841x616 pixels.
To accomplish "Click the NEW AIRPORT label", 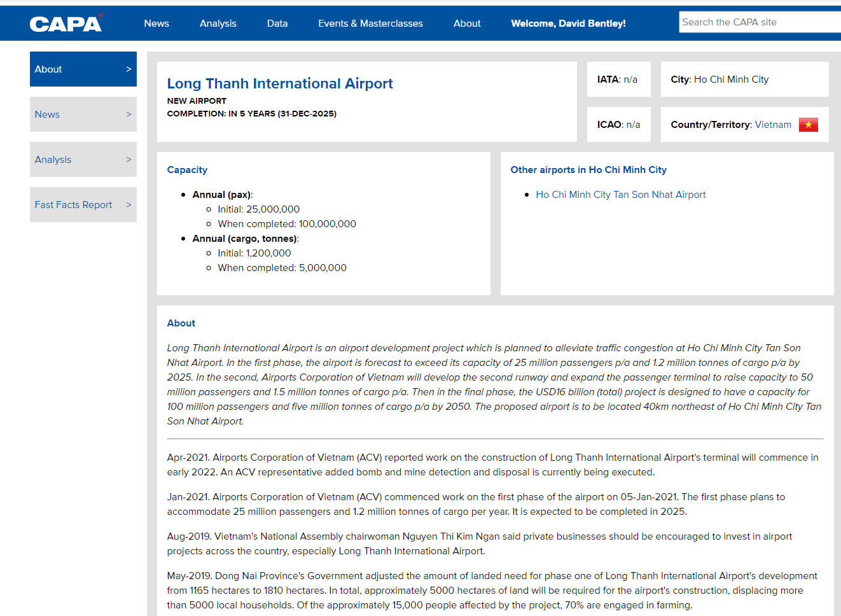I will (197, 101).
